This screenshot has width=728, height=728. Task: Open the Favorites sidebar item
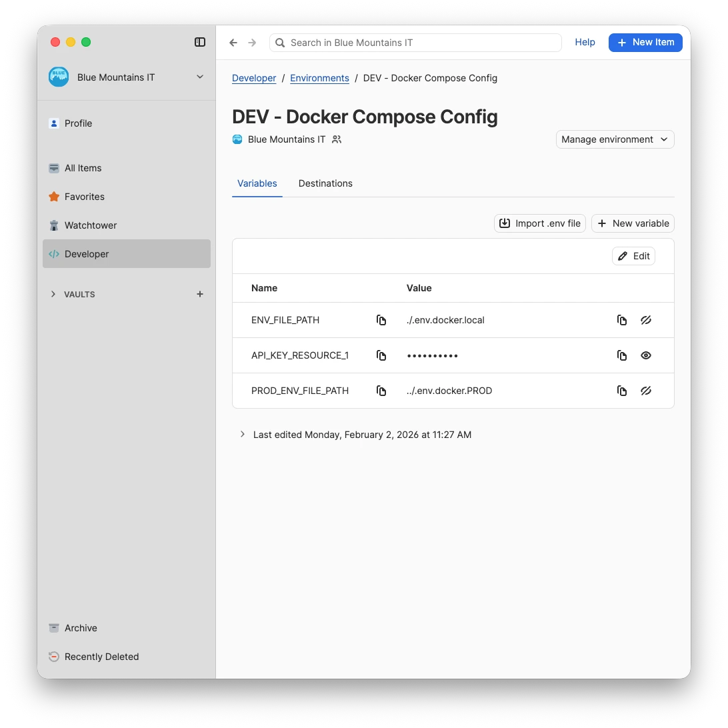(x=84, y=197)
